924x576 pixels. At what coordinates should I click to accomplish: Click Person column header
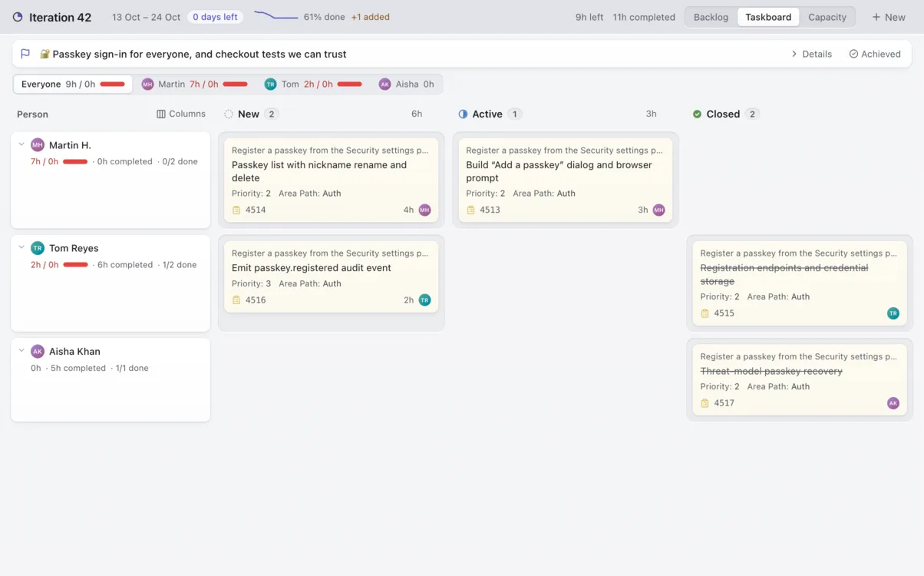coord(32,114)
